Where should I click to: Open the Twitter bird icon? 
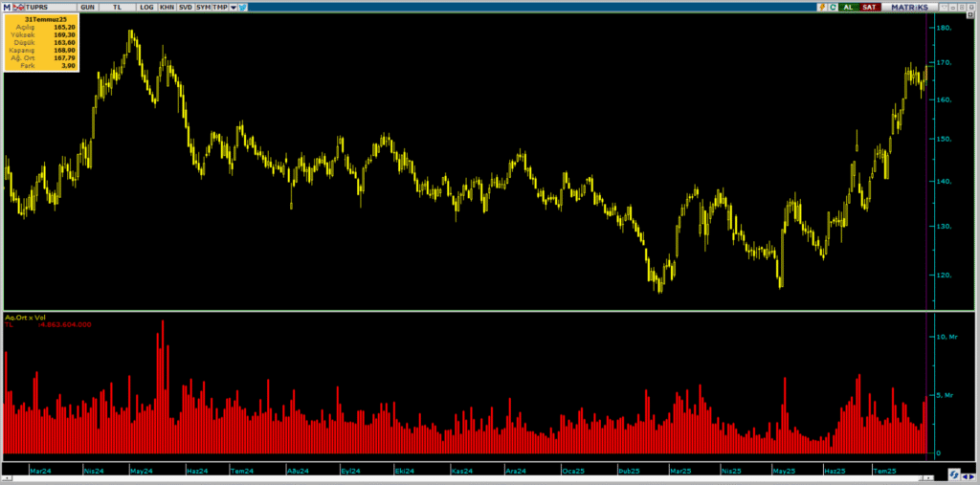(243, 7)
